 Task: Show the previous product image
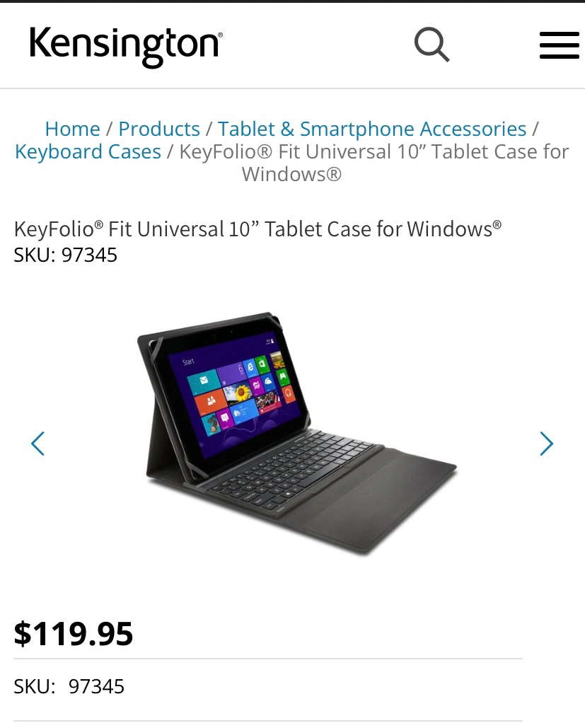[x=37, y=444]
